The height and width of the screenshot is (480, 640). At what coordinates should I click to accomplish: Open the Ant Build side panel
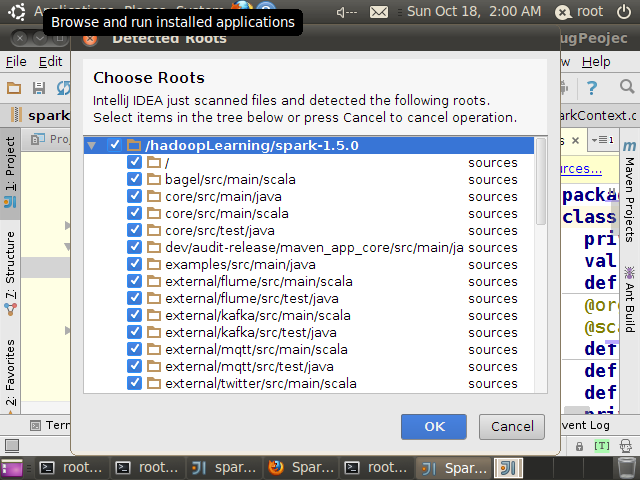coord(629,300)
